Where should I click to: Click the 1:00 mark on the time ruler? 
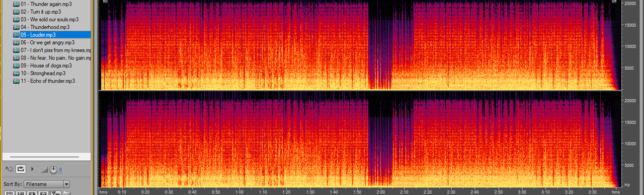coord(239,192)
